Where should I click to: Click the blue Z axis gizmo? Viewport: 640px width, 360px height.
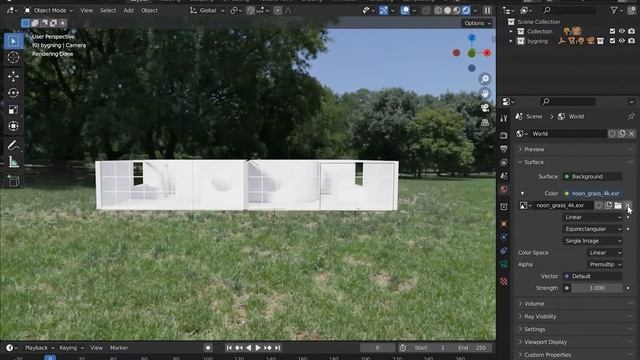(472, 38)
